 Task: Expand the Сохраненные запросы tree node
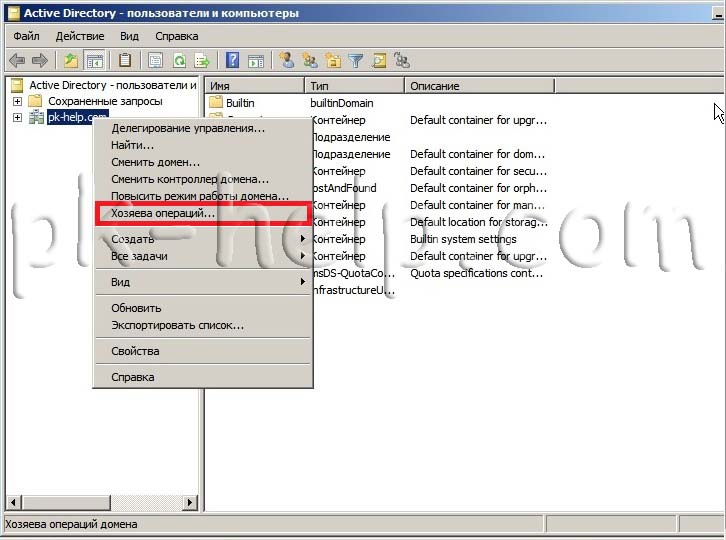tap(17, 101)
